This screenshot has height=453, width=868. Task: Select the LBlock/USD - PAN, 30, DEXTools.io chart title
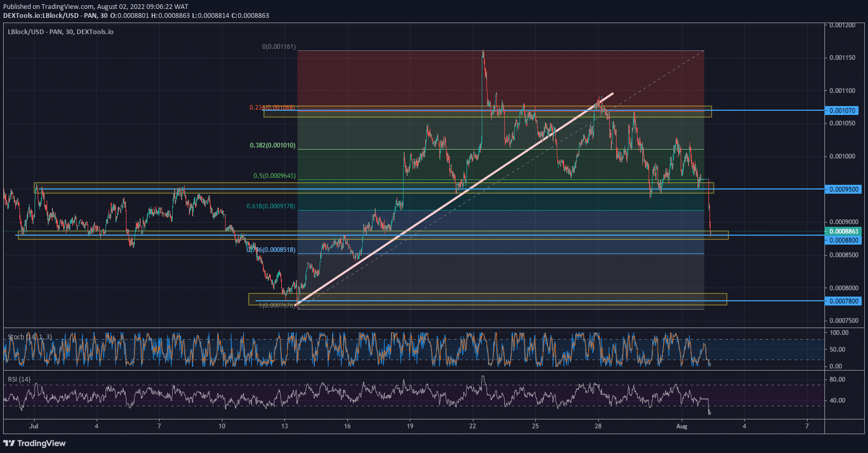60,32
